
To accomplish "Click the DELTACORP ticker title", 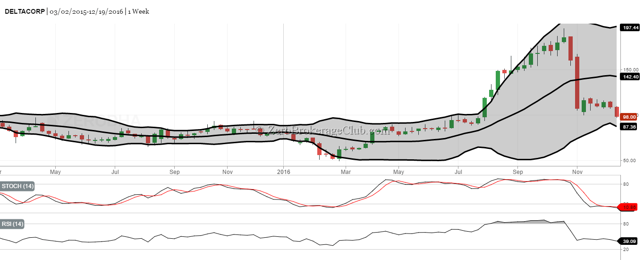I will coord(25,11).
